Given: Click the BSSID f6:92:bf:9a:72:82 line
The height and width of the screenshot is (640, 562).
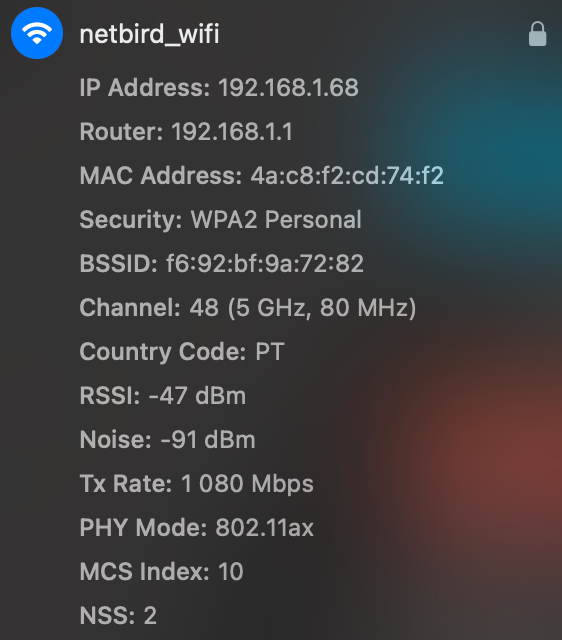Looking at the screenshot, I should [222, 264].
